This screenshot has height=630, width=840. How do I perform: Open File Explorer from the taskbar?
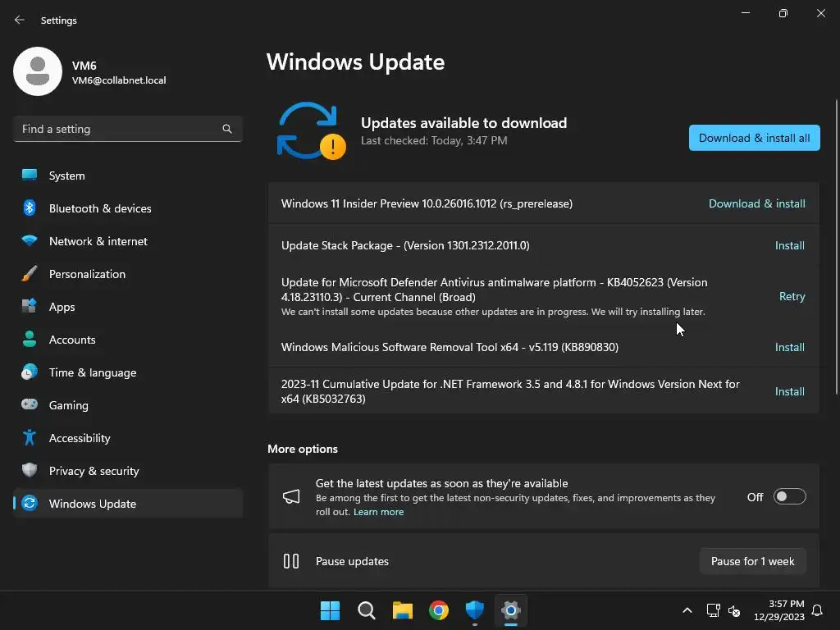[402, 610]
